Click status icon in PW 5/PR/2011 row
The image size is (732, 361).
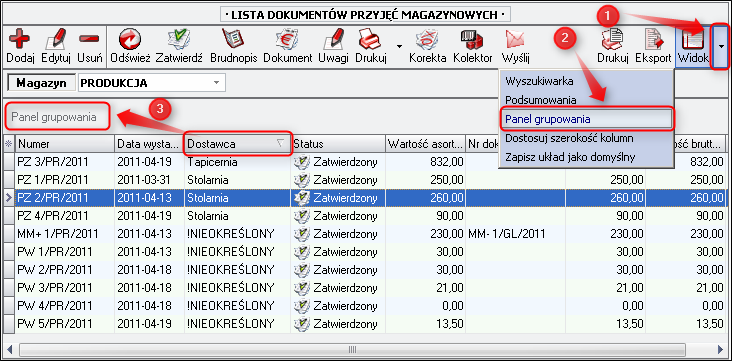pos(302,323)
